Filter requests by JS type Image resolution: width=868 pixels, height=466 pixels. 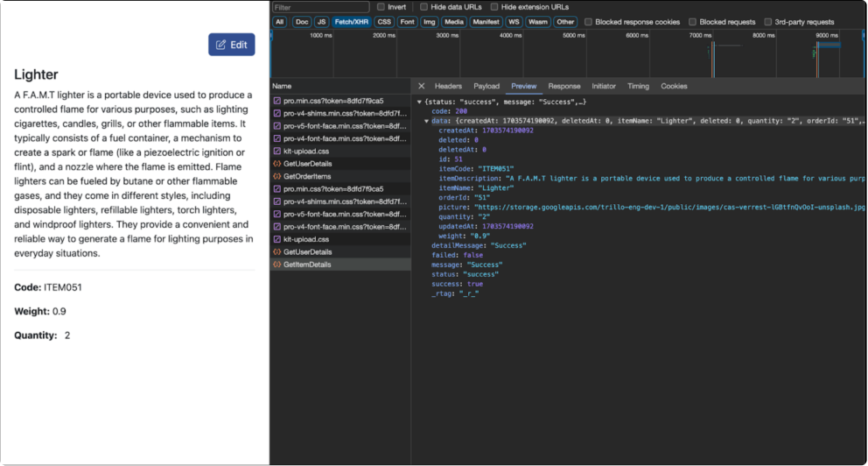point(322,22)
